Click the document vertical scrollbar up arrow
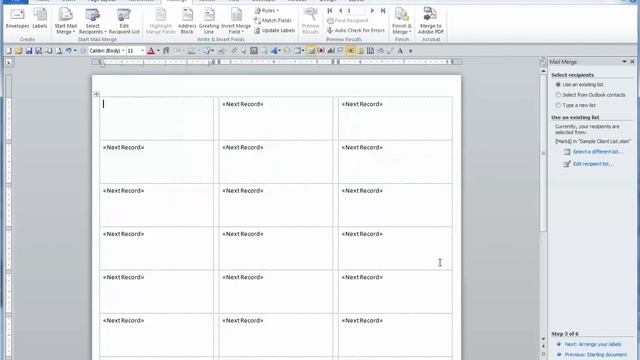The height and width of the screenshot is (360, 640). tap(543, 71)
